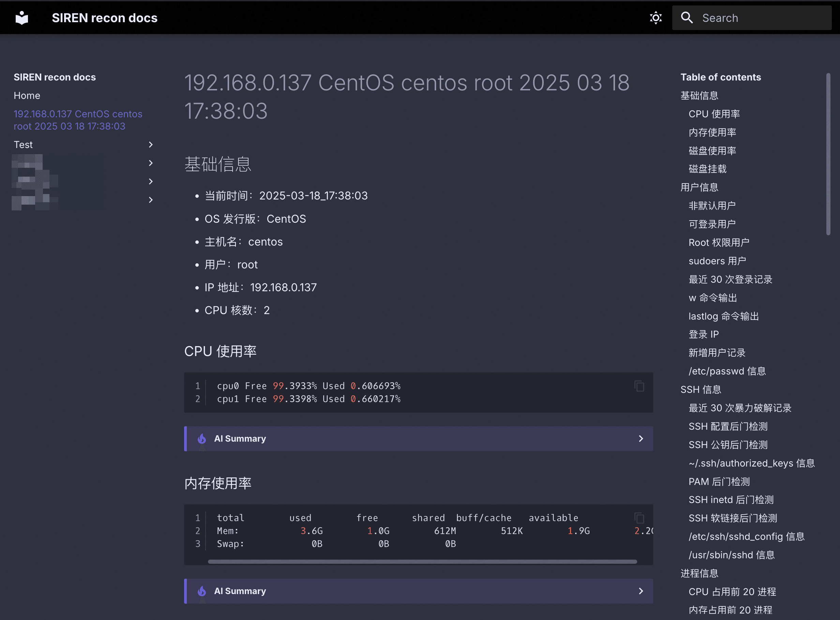This screenshot has height=620, width=840.
Task: Click the magnifier icon in the search bar
Action: (687, 18)
